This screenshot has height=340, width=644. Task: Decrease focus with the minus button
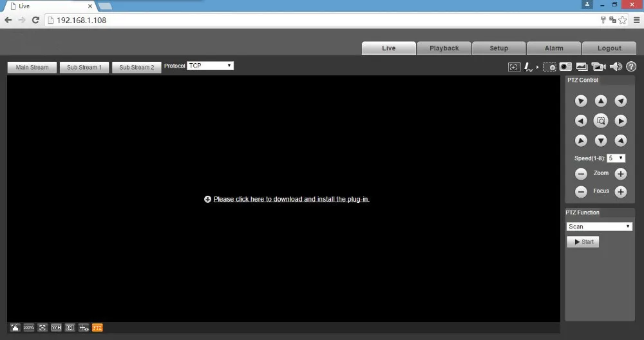(581, 191)
